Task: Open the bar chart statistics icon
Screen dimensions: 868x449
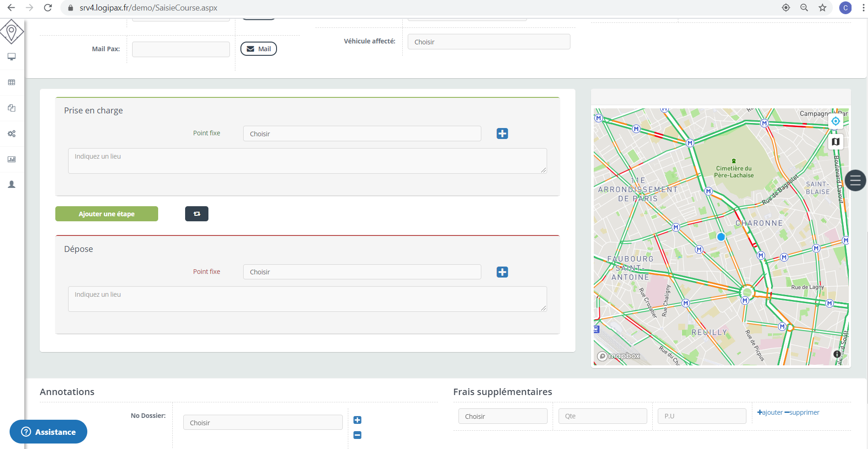Action: 12,160
